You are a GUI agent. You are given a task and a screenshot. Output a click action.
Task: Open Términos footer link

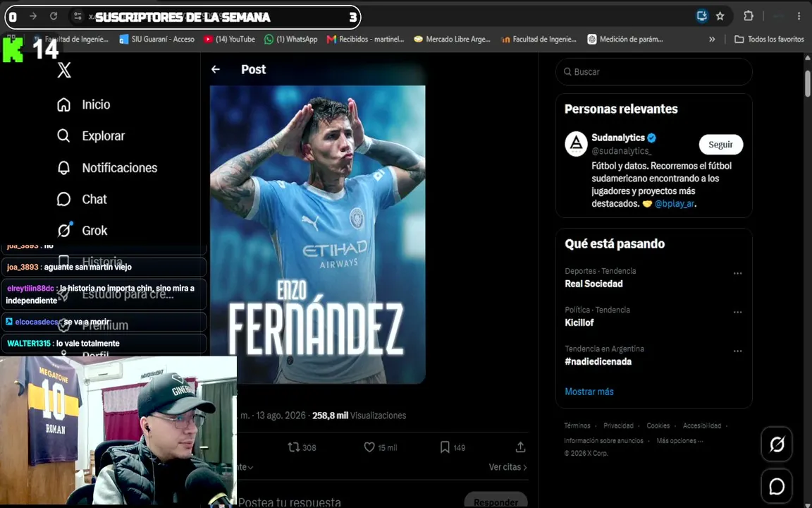coord(577,425)
